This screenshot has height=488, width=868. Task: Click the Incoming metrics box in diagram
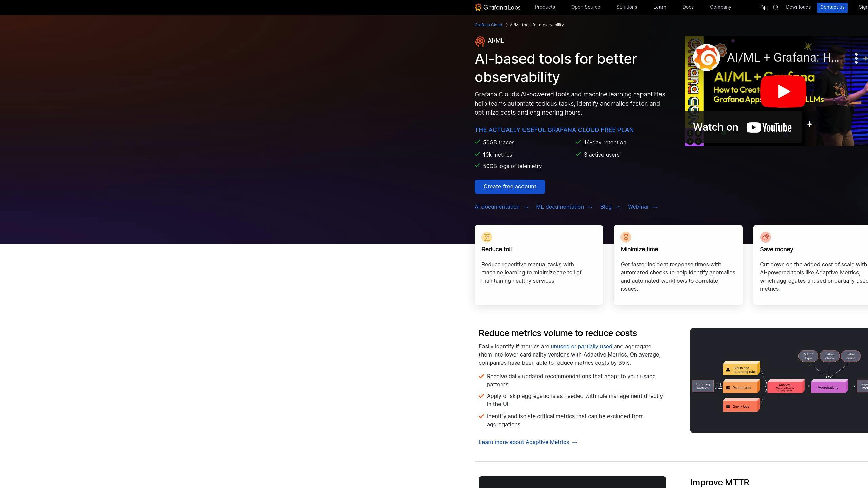tap(703, 386)
